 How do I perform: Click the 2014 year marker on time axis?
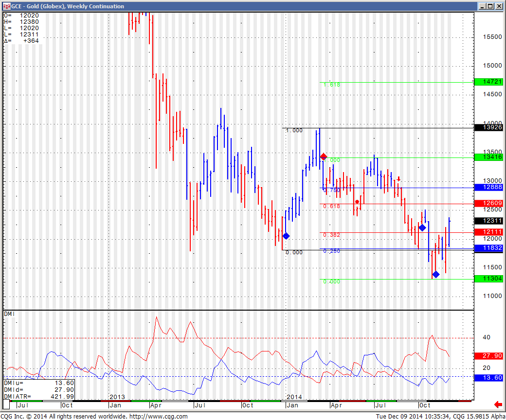click(x=295, y=397)
